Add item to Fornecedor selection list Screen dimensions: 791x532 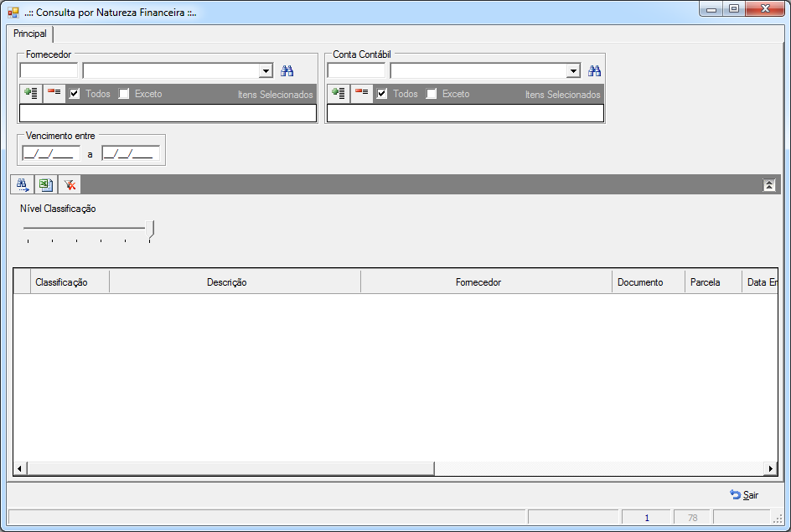31,93
